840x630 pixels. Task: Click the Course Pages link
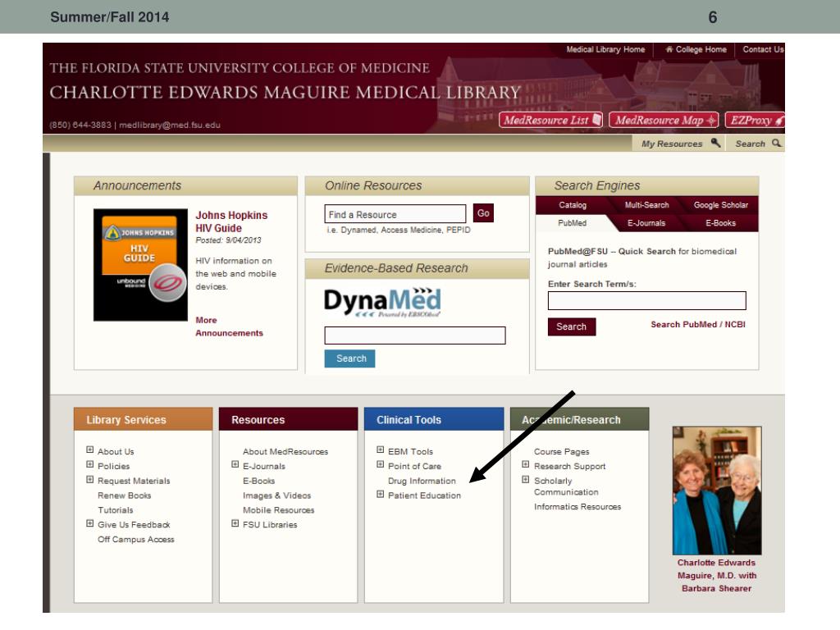click(x=561, y=452)
